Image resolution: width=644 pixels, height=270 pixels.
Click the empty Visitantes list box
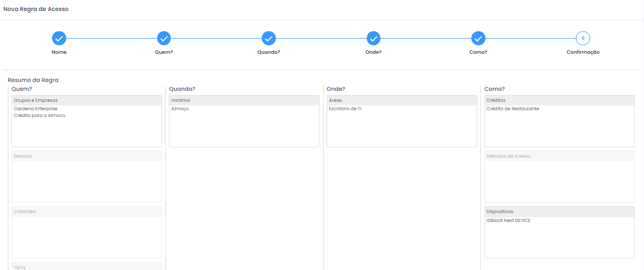click(87, 237)
